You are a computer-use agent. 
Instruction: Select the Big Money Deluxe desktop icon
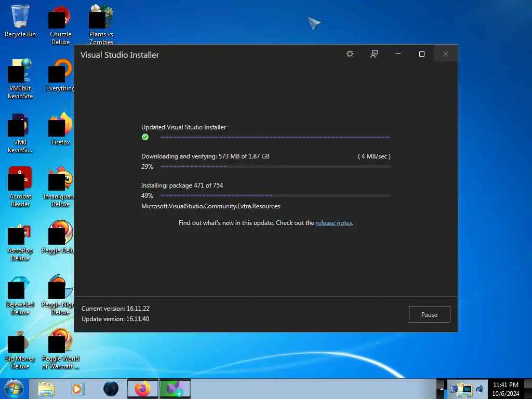(x=20, y=349)
